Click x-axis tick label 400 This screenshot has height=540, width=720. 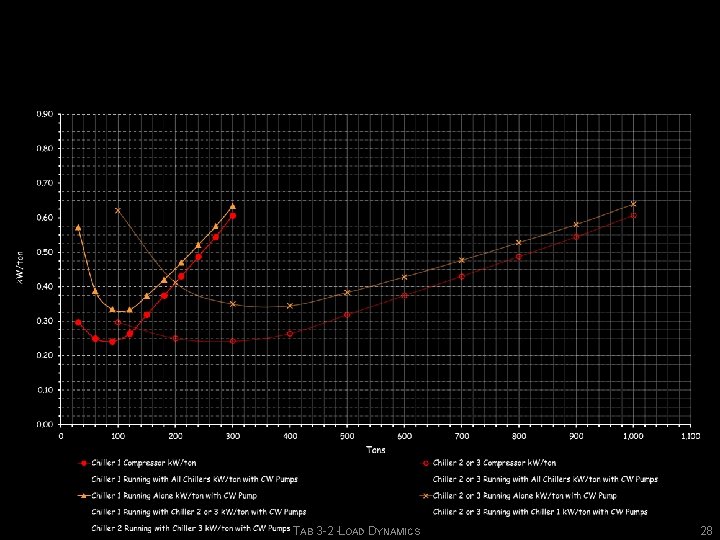point(290,436)
